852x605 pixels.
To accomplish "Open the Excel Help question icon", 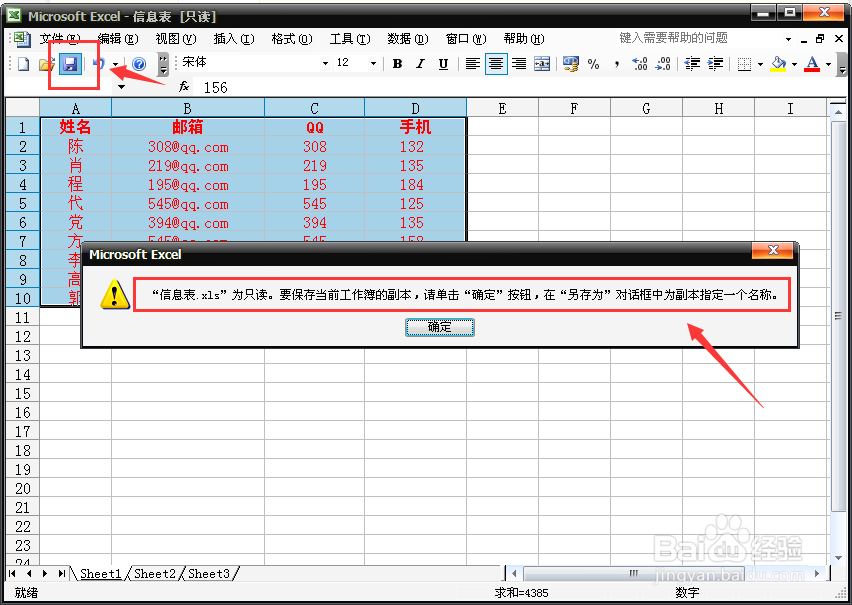I will (x=139, y=64).
